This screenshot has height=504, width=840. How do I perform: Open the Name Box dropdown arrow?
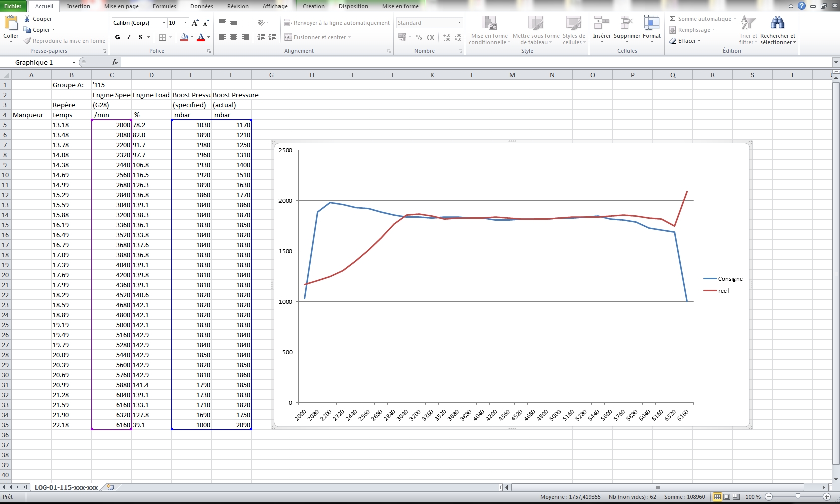pos(74,63)
